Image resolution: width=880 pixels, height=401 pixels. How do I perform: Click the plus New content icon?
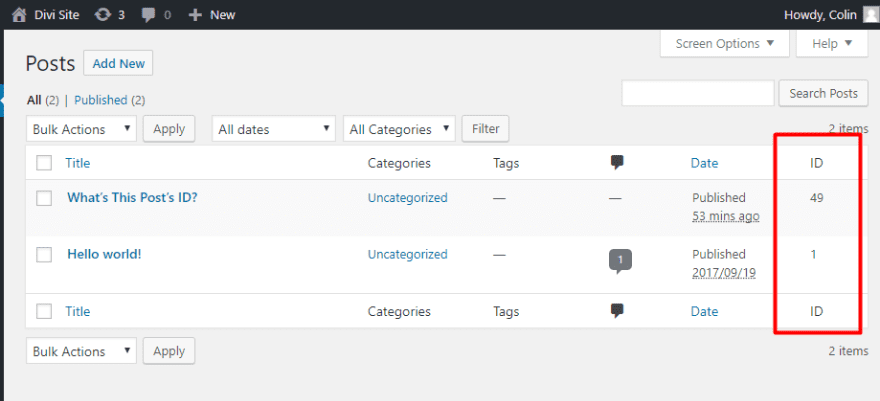(x=195, y=15)
